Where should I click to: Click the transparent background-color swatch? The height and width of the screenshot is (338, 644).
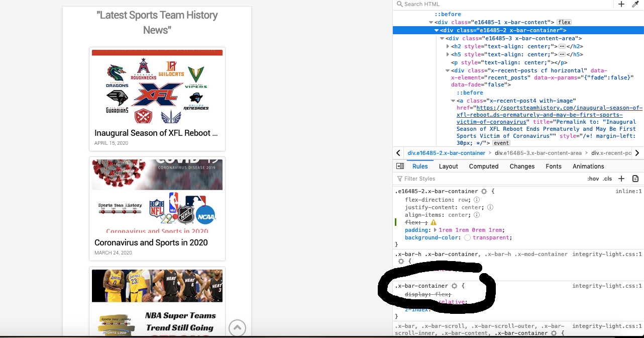467,237
